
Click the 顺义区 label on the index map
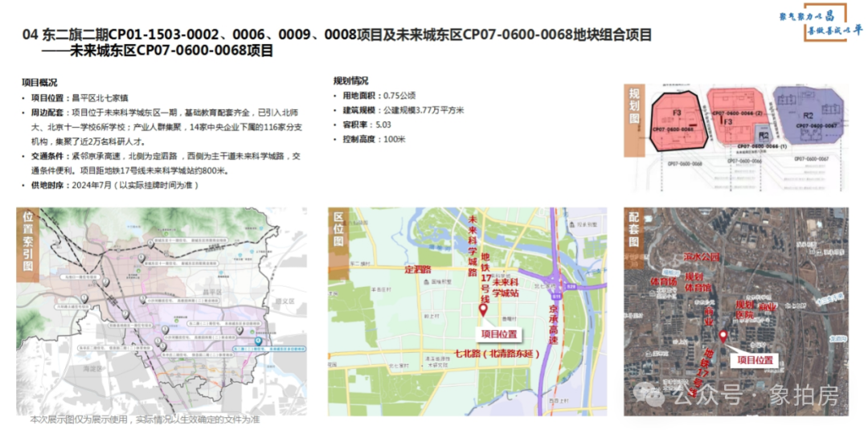pyautogui.click(x=286, y=303)
